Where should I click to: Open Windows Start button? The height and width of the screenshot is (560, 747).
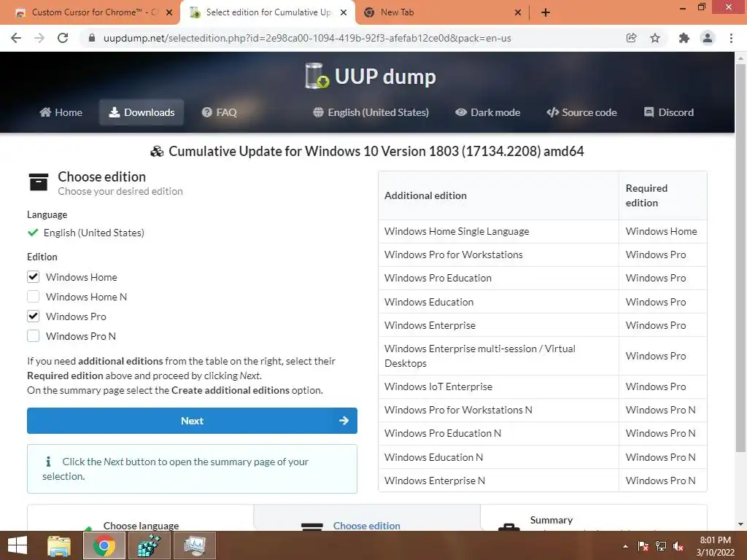point(18,545)
